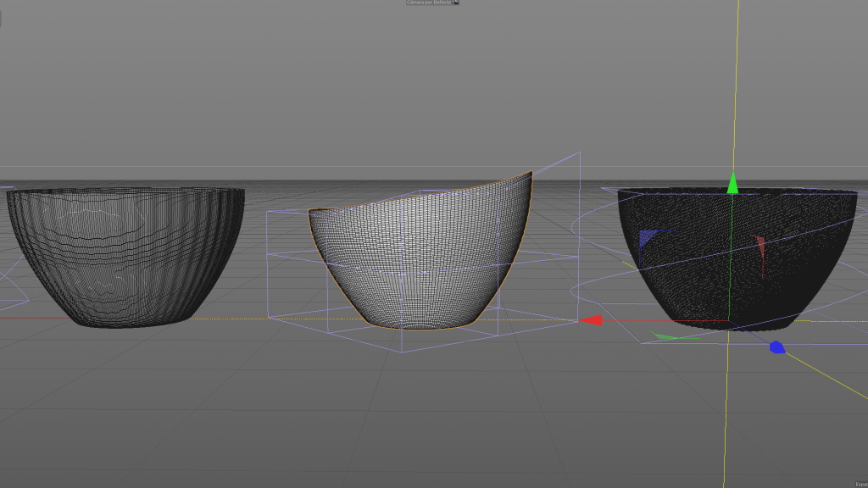Click the red plane handle on the dark bowl
The image size is (868, 488).
click(760, 247)
